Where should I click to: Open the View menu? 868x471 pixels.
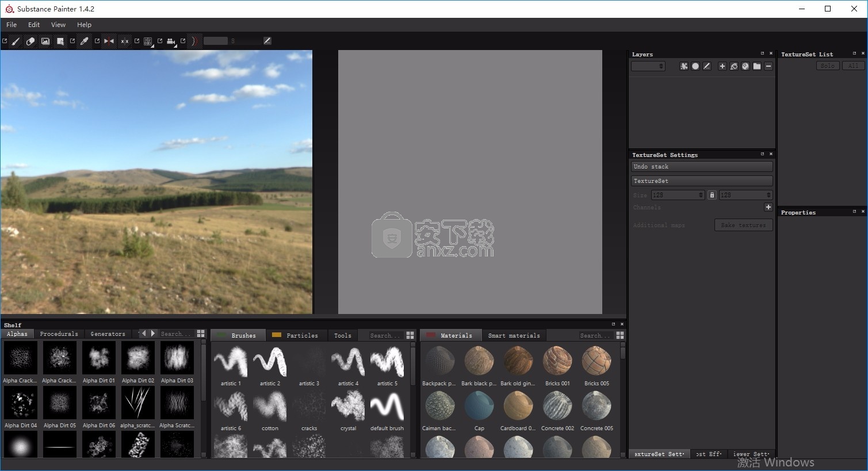(58, 25)
